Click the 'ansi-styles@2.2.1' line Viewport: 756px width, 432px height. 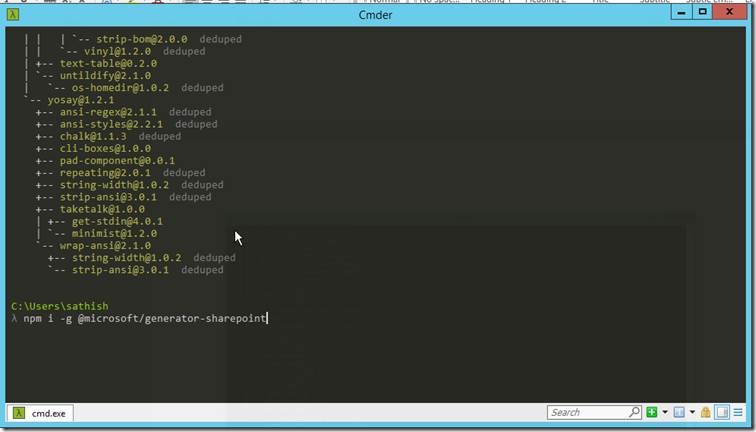tap(111, 124)
